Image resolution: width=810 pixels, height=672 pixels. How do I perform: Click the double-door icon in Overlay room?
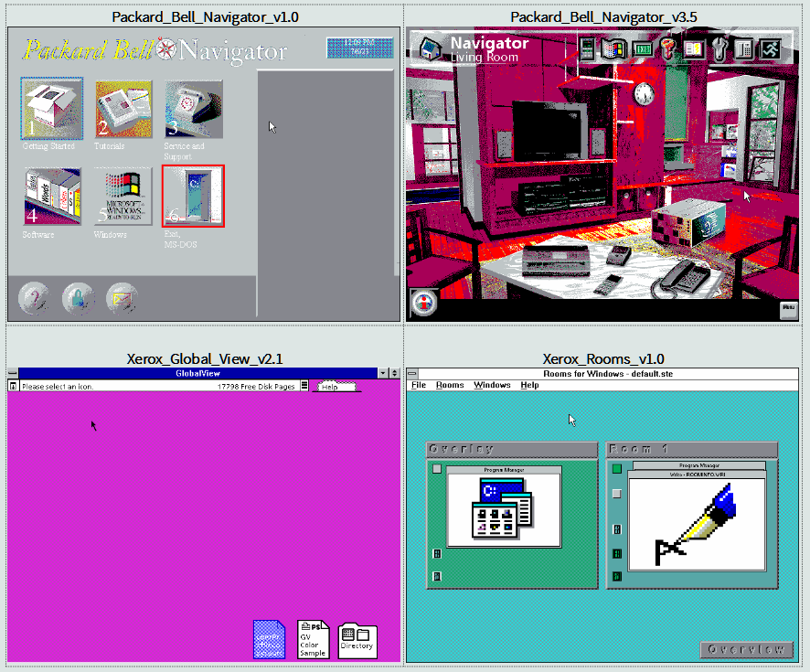coord(437,554)
